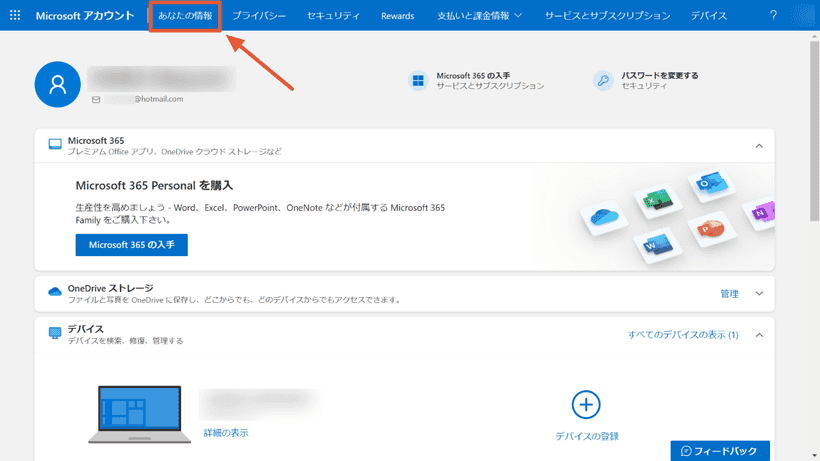Click the laptop device image
This screenshot has height=461, width=820.
140,414
